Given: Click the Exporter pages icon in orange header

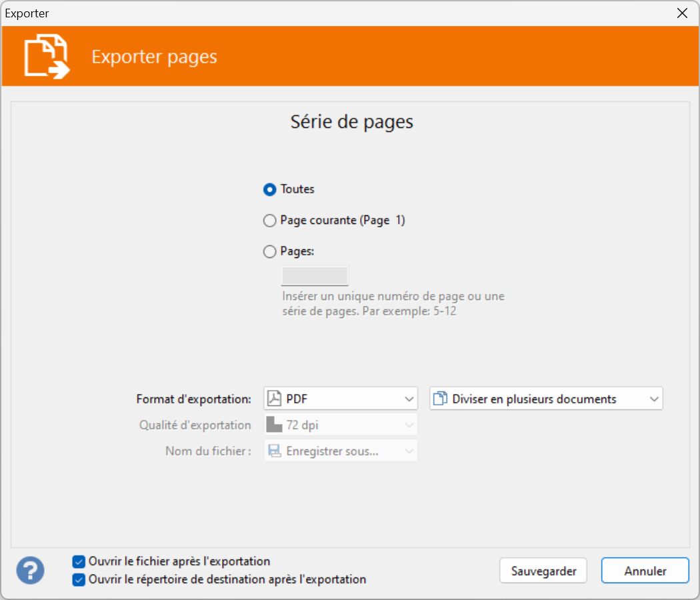Looking at the screenshot, I should [x=47, y=57].
